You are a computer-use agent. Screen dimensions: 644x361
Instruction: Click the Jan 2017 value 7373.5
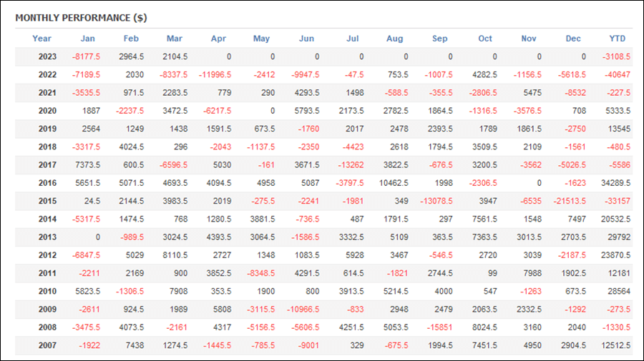[x=87, y=165]
